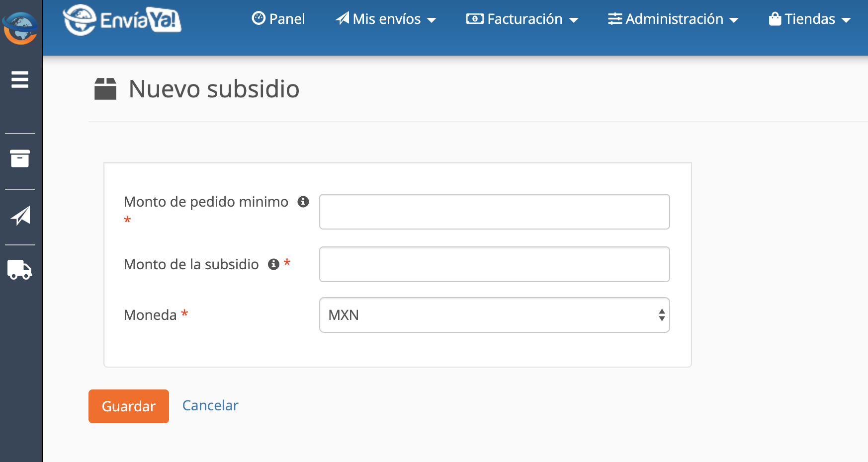Open the Facturación dropdown menu
Image resolution: width=868 pixels, height=462 pixels.
click(x=522, y=19)
